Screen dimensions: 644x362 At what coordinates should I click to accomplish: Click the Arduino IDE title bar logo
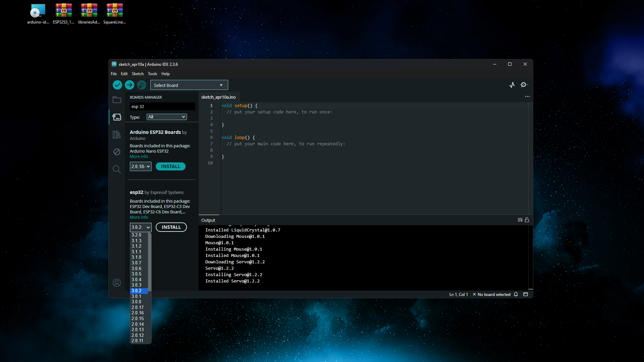click(x=114, y=64)
